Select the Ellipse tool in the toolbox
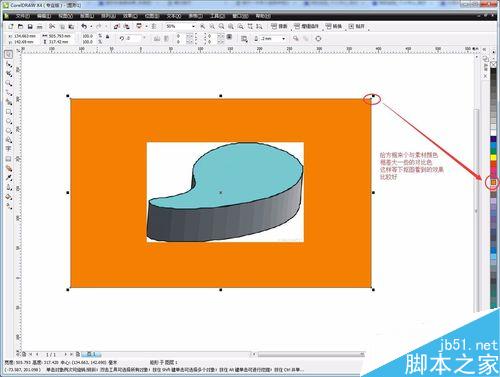This screenshot has width=500, height=377. click(x=9, y=121)
